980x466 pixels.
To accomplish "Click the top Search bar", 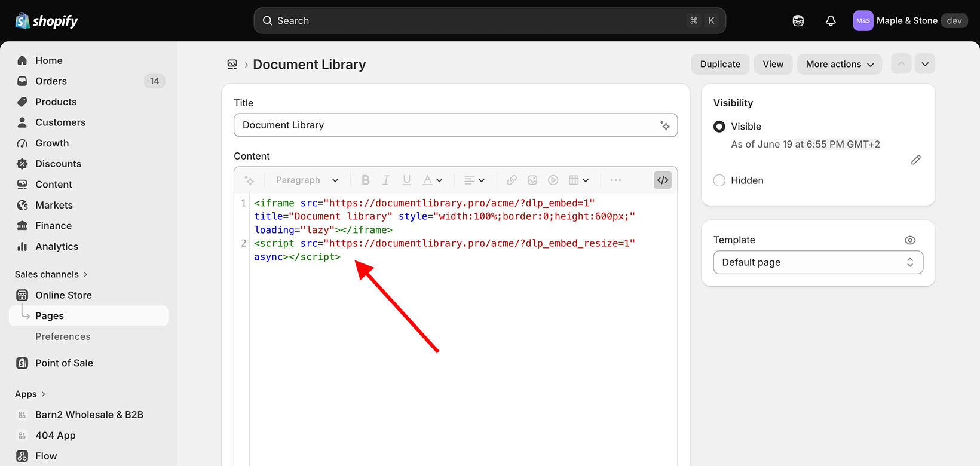I will [x=490, y=21].
